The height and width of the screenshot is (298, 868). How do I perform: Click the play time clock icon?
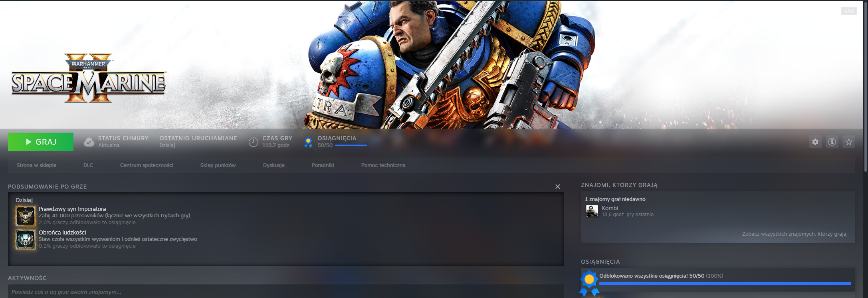point(254,142)
